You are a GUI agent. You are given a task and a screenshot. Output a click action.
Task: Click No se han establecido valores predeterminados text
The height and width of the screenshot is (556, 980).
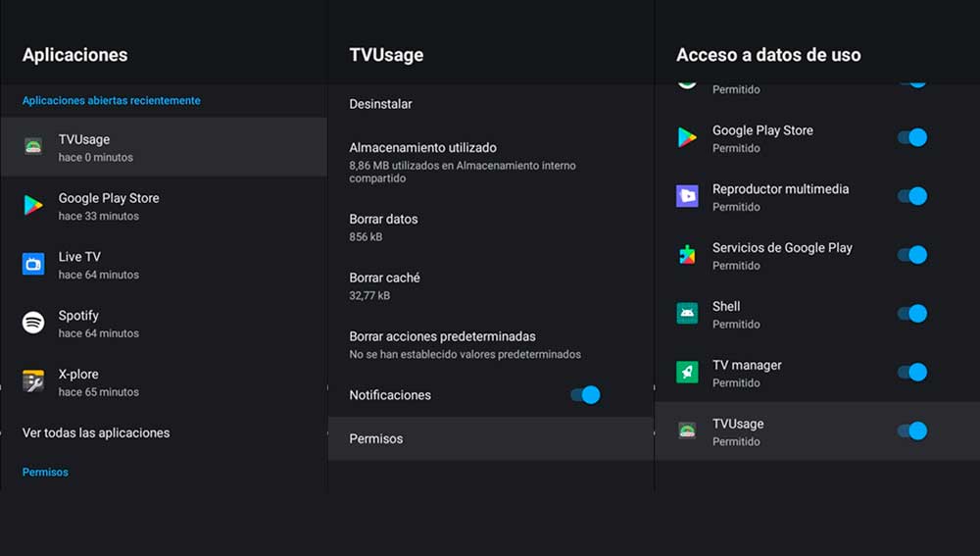coord(465,354)
